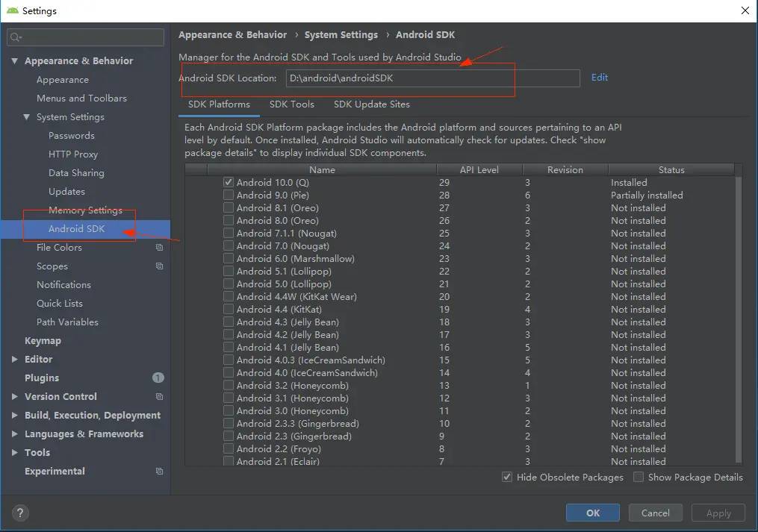Check the Android 6.0 (Marshmallow) checkbox
Viewport: 758px width, 532px height.
(229, 258)
